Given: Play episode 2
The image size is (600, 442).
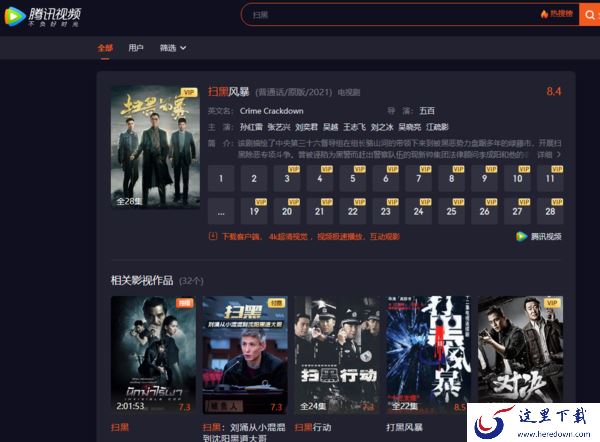Looking at the screenshot, I should (x=254, y=178).
